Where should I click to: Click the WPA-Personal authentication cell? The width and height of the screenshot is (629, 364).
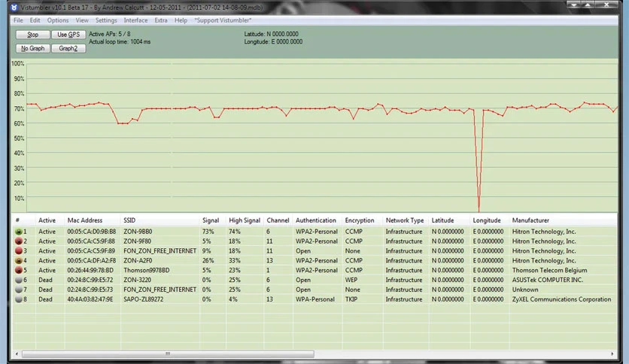click(315, 299)
